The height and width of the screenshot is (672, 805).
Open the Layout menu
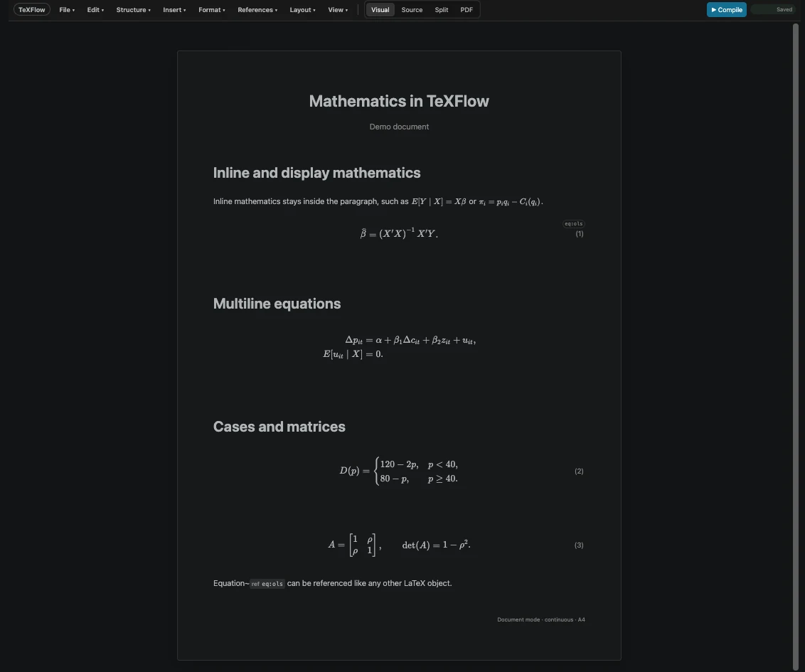click(302, 10)
